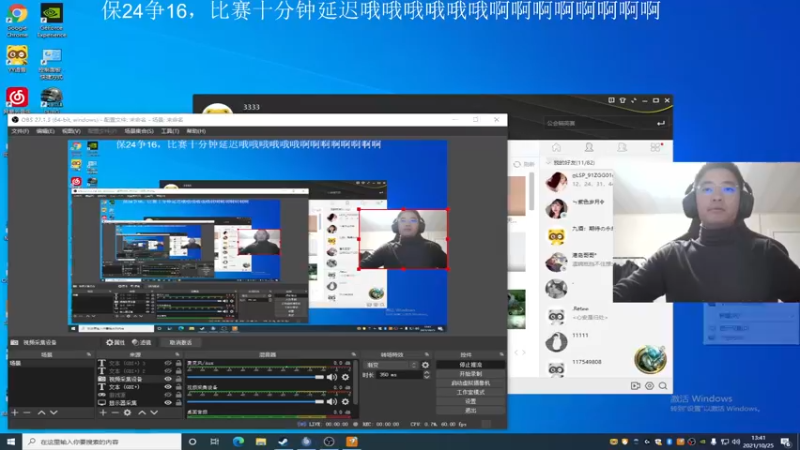The width and height of the screenshot is (800, 450).
Task: Open YY apps grid icon with red dot
Action: coord(656,147)
